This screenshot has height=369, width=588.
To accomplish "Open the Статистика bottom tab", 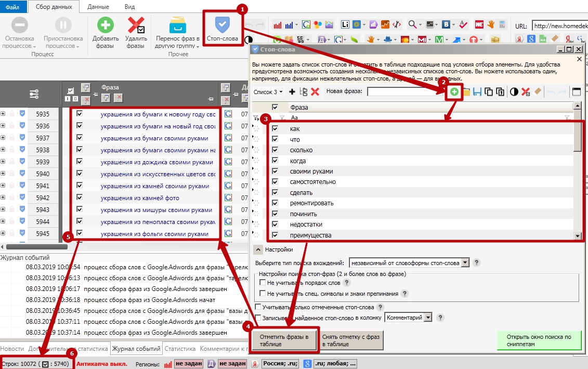I will [x=180, y=348].
